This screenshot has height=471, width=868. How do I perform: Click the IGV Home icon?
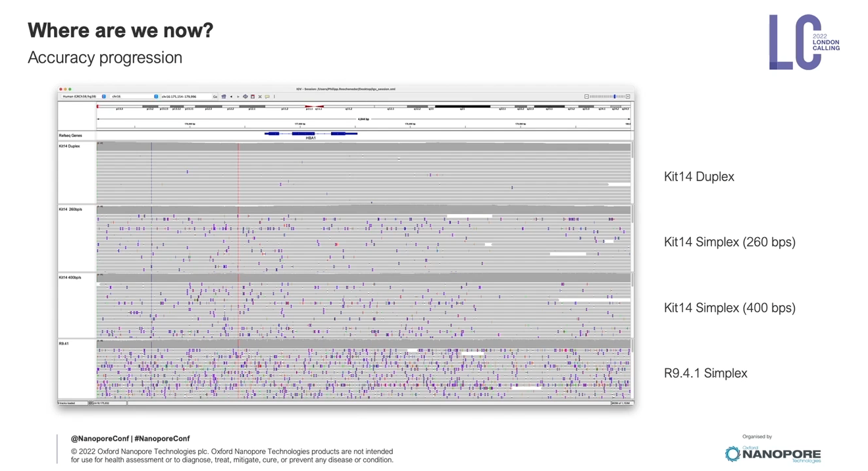[x=224, y=97]
